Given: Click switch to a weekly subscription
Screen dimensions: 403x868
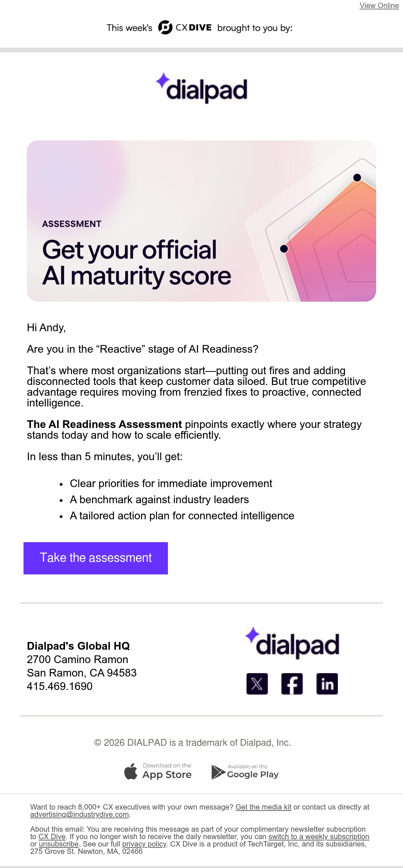Looking at the screenshot, I should 319,837.
